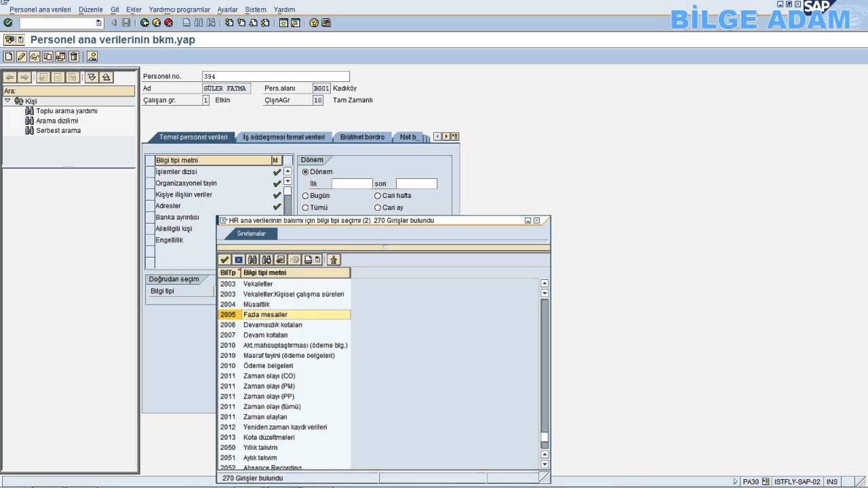Image resolution: width=868 pixels, height=488 pixels.
Task: Click the left arrow in object manager panel
Action: pyautogui.click(x=10, y=77)
